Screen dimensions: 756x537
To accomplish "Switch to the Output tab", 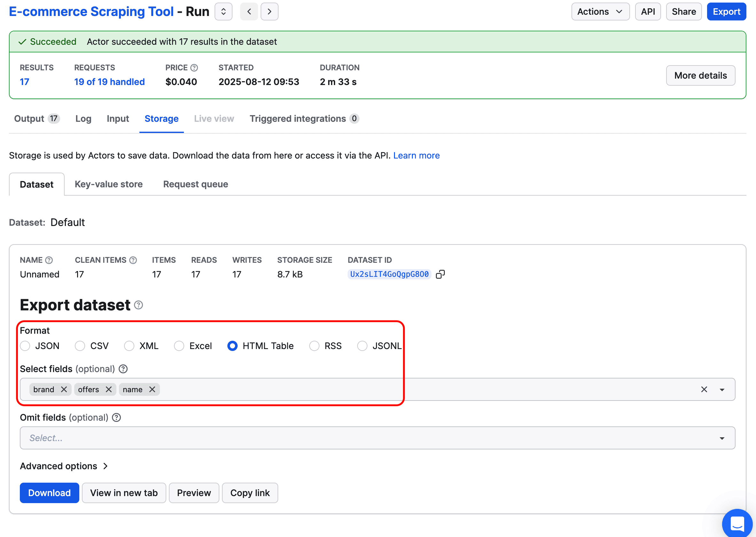I will point(37,119).
